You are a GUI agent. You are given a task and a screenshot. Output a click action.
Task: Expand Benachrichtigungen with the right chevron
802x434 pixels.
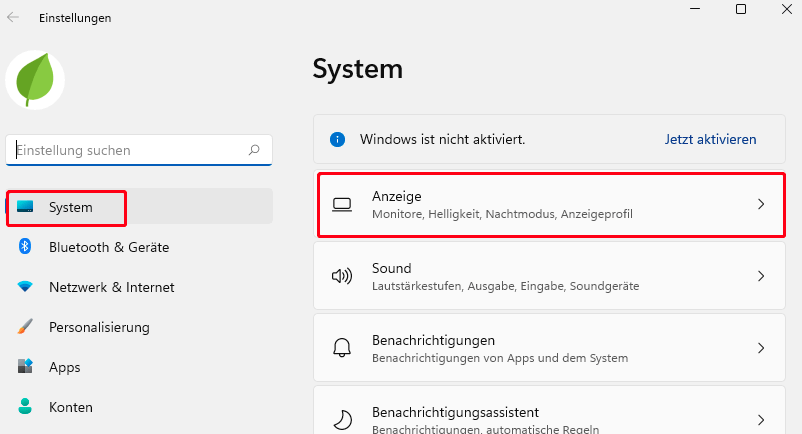pos(761,348)
